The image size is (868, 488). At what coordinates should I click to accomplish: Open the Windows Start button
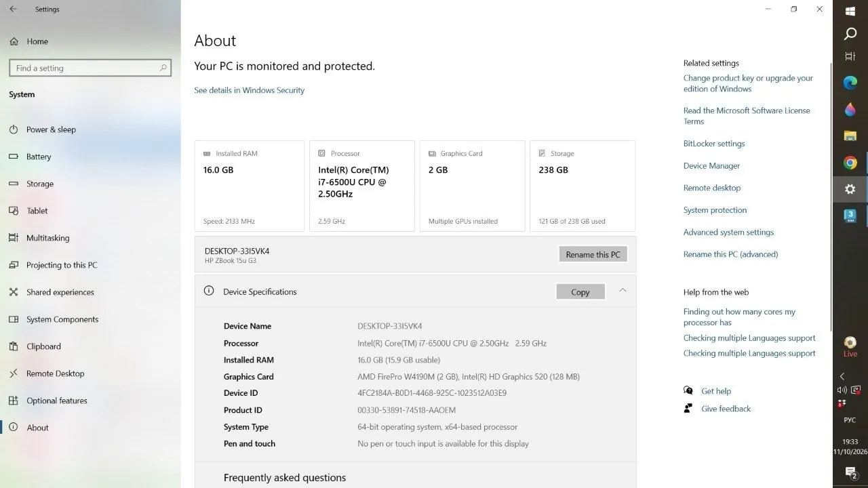click(x=850, y=10)
